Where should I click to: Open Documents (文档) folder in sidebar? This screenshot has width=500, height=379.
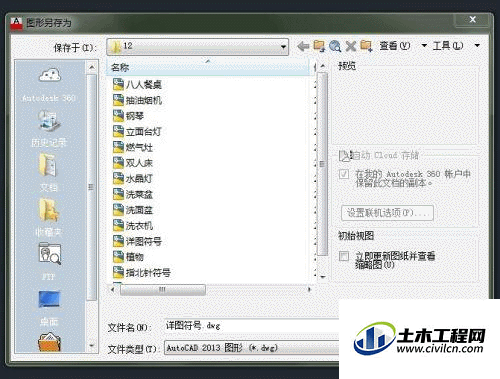tap(49, 173)
